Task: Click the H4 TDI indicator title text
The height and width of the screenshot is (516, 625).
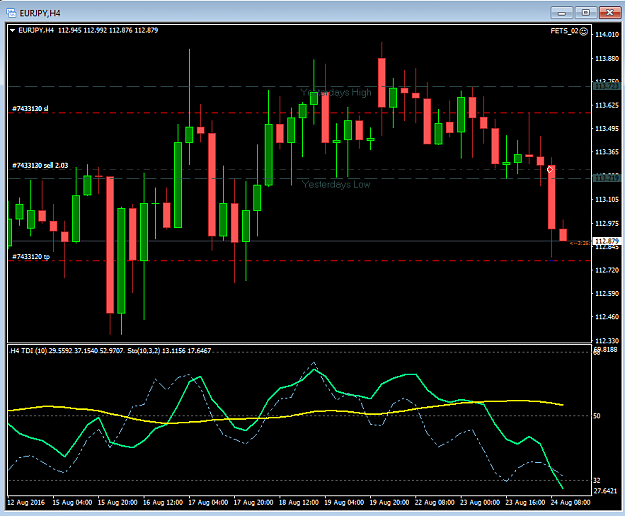Action: click(x=29, y=351)
